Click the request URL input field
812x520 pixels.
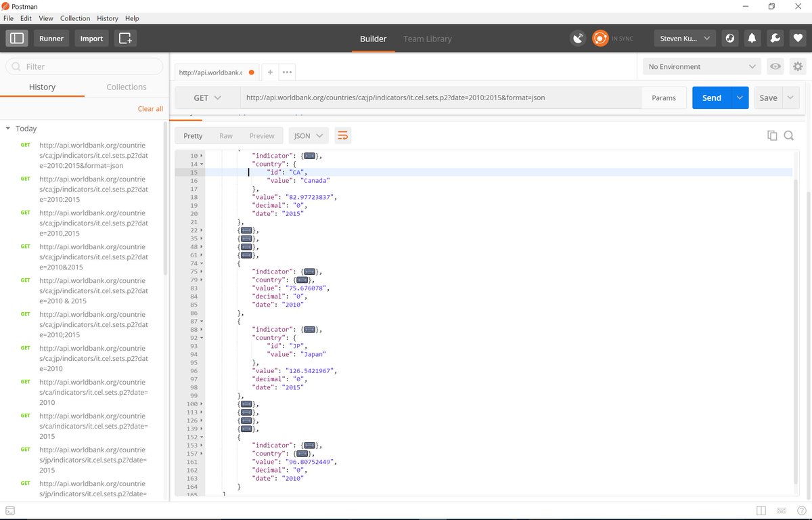coord(441,97)
